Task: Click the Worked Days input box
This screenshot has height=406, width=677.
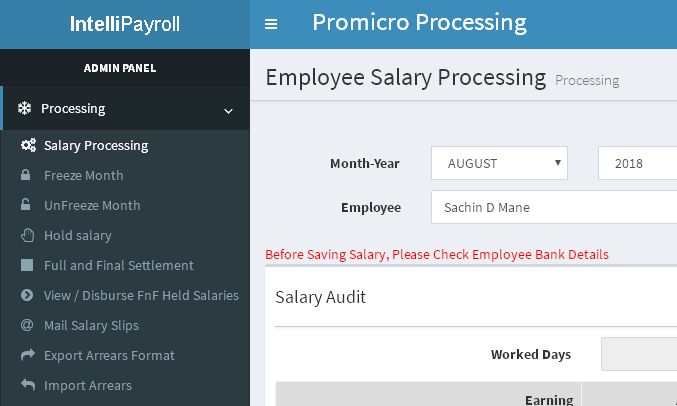Action: (639, 354)
